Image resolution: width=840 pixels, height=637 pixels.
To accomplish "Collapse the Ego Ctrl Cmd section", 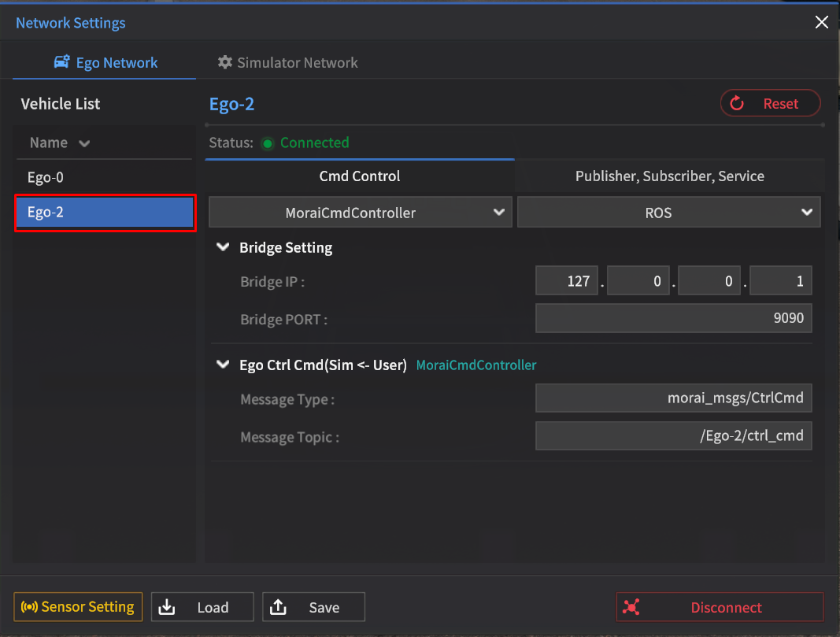I will [x=223, y=365].
